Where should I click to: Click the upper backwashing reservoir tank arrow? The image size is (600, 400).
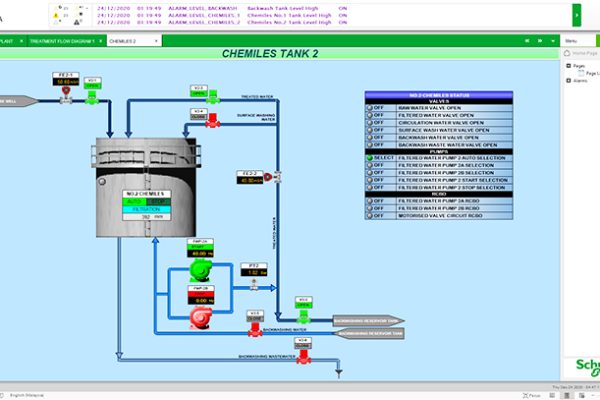[x=368, y=321]
